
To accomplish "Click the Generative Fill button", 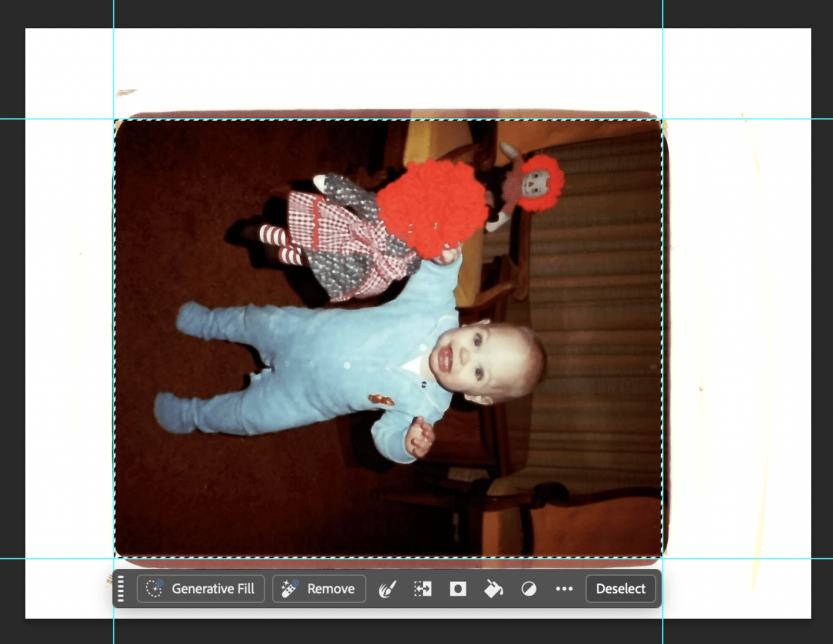I will click(201, 589).
